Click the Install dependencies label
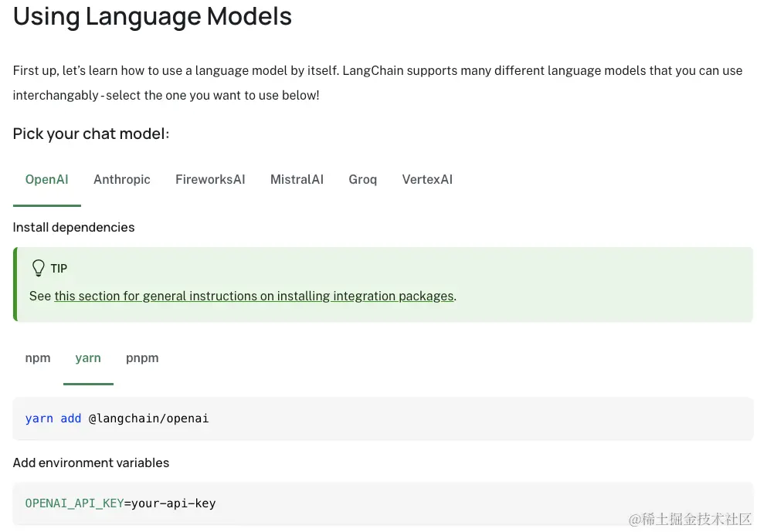The width and height of the screenshot is (757, 532). 73,227
